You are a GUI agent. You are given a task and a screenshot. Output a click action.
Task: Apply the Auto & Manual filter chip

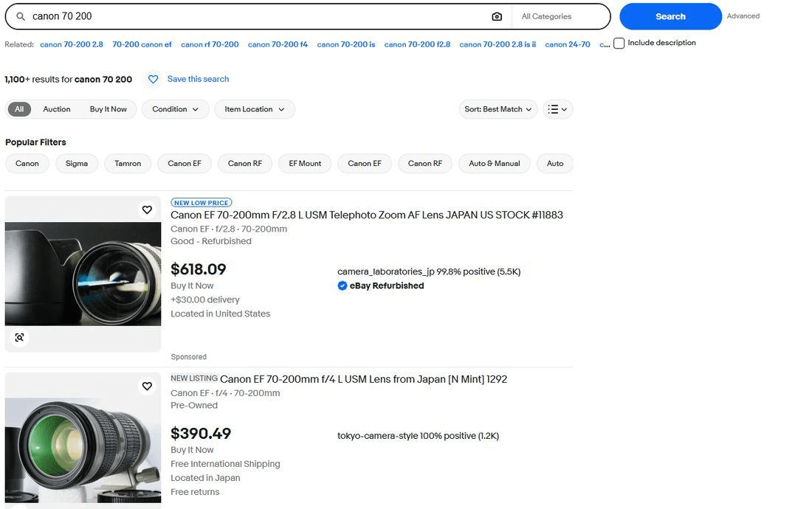point(495,164)
